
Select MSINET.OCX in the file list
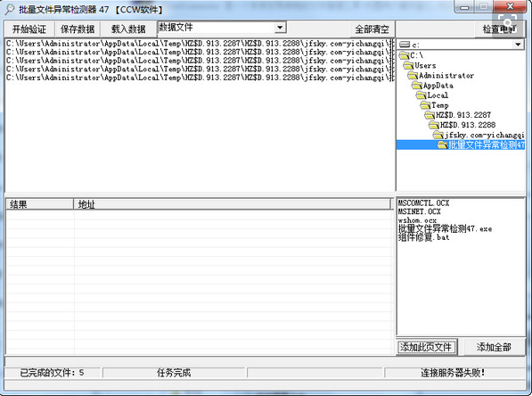tap(420, 211)
